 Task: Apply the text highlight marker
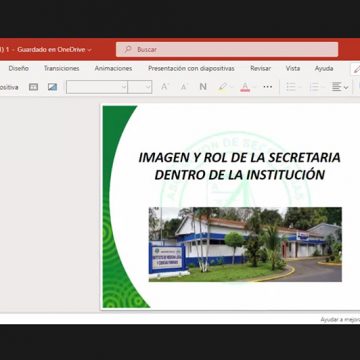[x=222, y=87]
